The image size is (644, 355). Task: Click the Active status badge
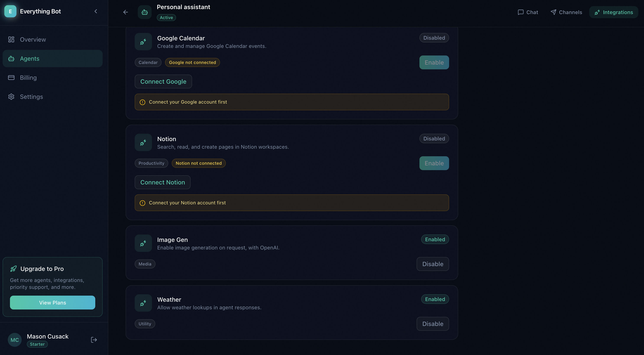click(166, 18)
